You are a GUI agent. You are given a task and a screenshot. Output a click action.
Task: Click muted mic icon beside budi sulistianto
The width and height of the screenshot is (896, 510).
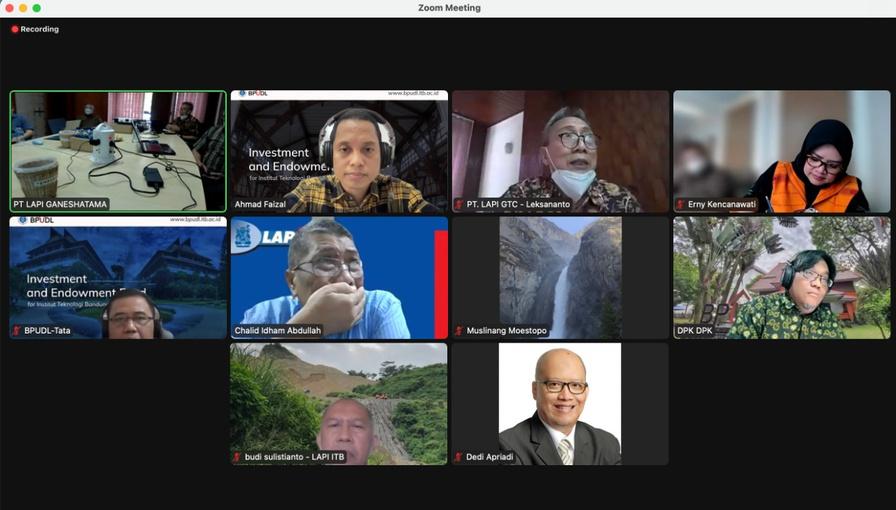tap(237, 457)
